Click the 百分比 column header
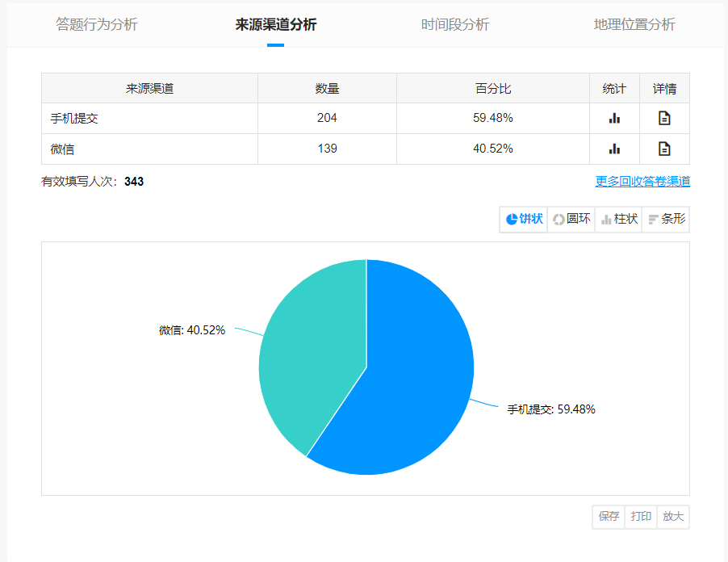The image size is (728, 562). 493,88
